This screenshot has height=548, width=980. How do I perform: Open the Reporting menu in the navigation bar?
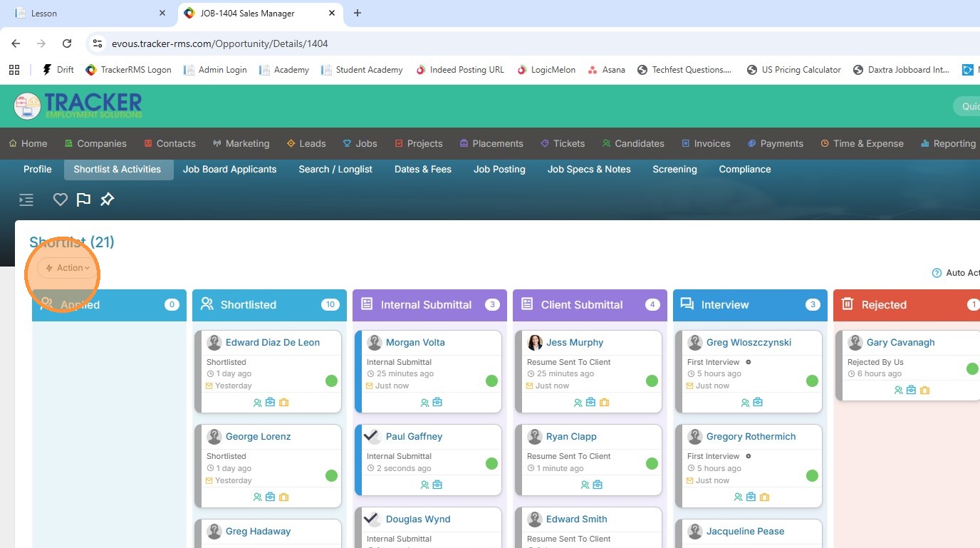tap(948, 143)
